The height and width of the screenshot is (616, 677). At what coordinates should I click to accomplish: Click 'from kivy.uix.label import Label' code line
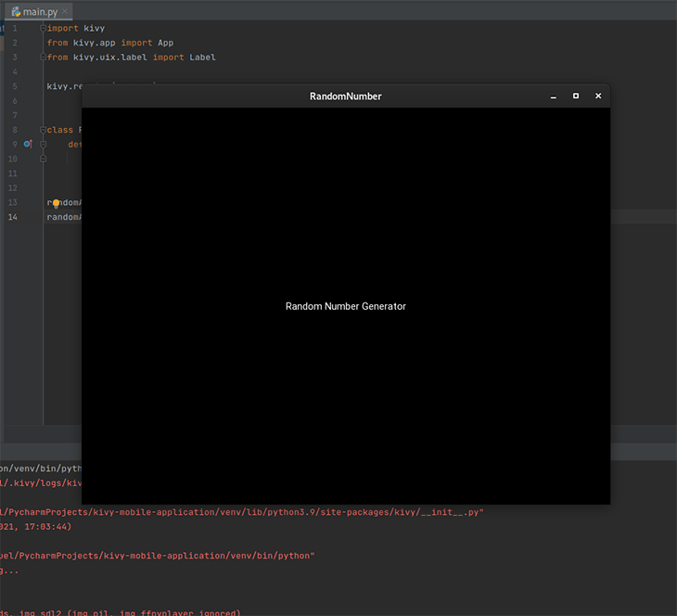click(x=132, y=57)
